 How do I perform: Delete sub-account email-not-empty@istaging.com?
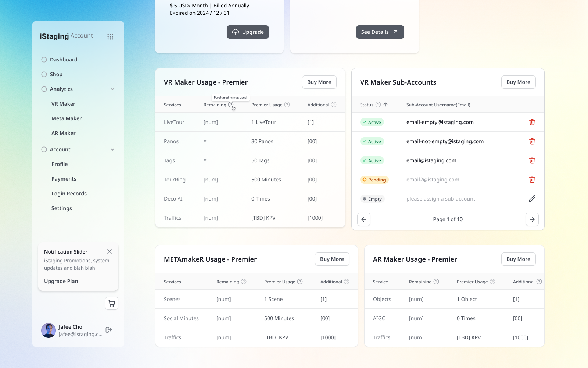coord(532,141)
